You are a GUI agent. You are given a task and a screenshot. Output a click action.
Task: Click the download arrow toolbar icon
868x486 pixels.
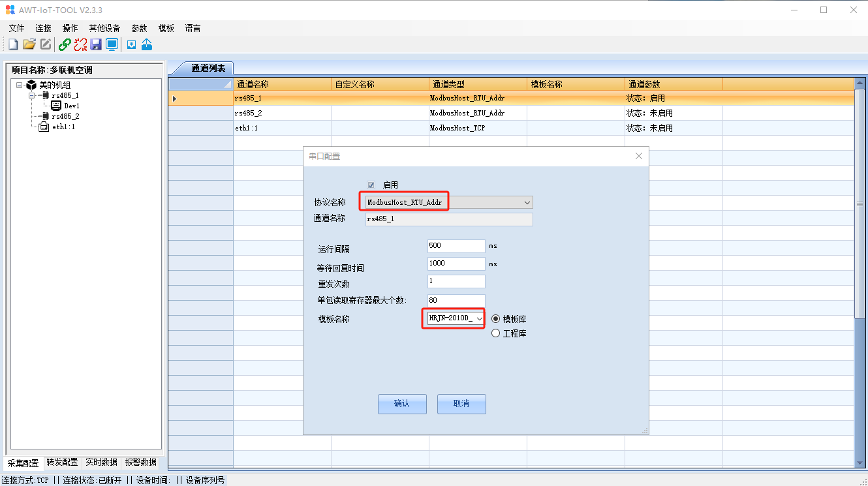point(131,44)
